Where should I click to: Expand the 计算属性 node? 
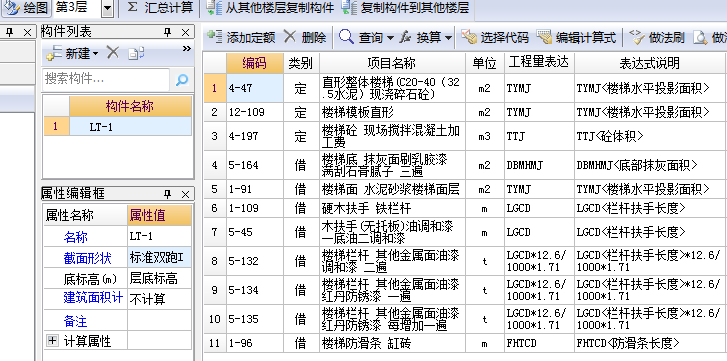tap(52, 341)
